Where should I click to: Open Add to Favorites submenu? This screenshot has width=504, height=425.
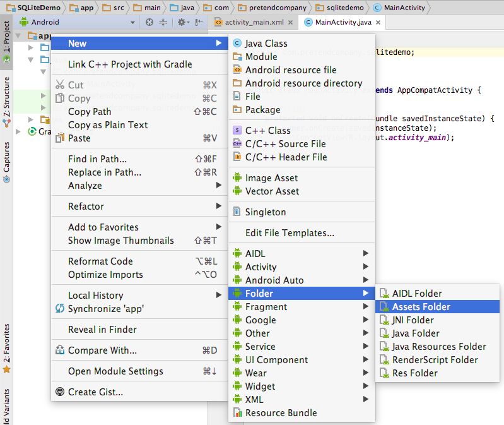pos(139,227)
